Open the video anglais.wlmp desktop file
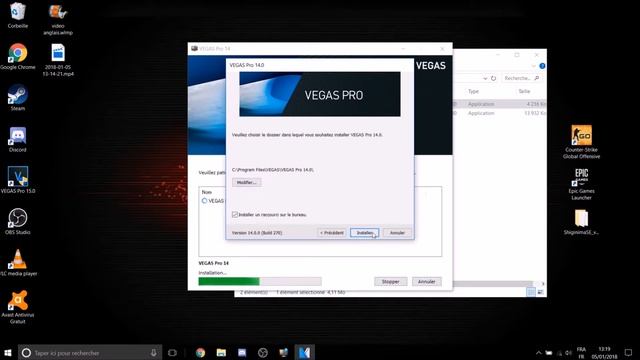The image size is (640, 360). (58, 20)
